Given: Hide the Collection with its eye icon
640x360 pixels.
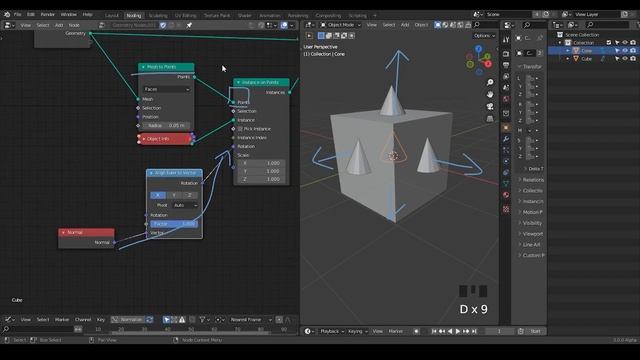Looking at the screenshot, I should [x=625, y=42].
